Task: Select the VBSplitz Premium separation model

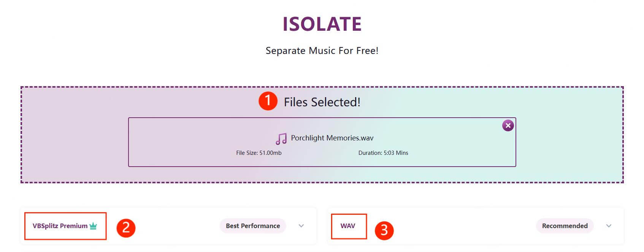Action: tap(59, 225)
